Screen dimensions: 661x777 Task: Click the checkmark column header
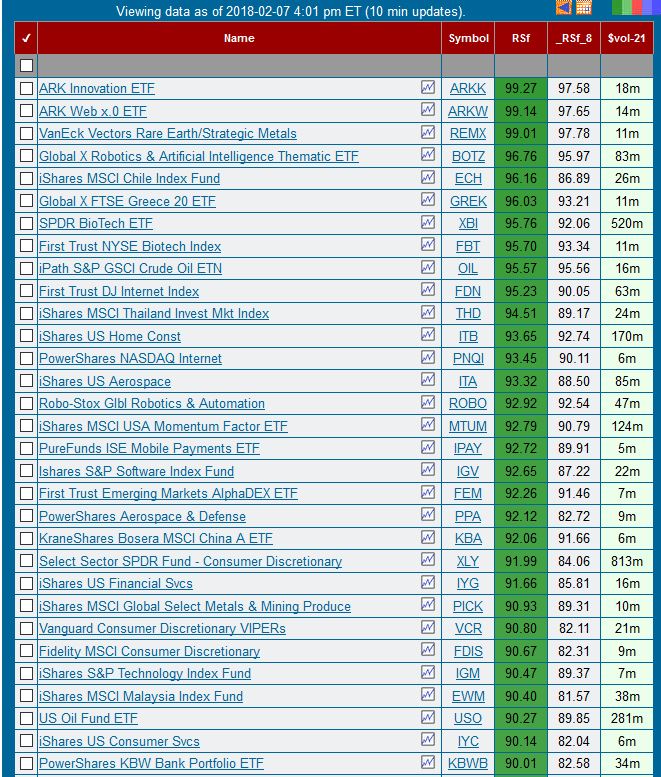coord(26,38)
